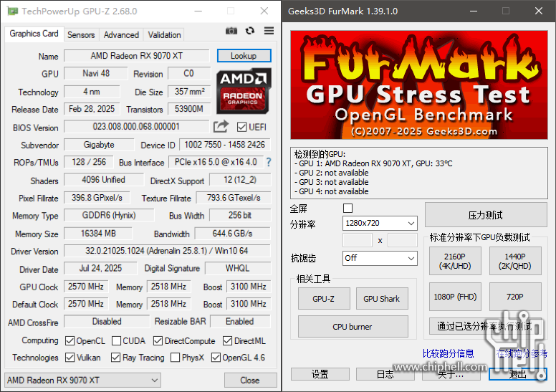Image resolution: width=556 pixels, height=392 pixels.
Task: Toggle the OpenGL 4.6 checkbox
Action: pos(216,357)
